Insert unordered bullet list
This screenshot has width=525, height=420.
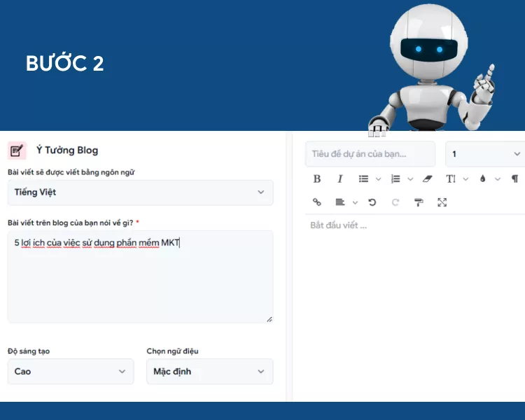pyautogui.click(x=363, y=179)
